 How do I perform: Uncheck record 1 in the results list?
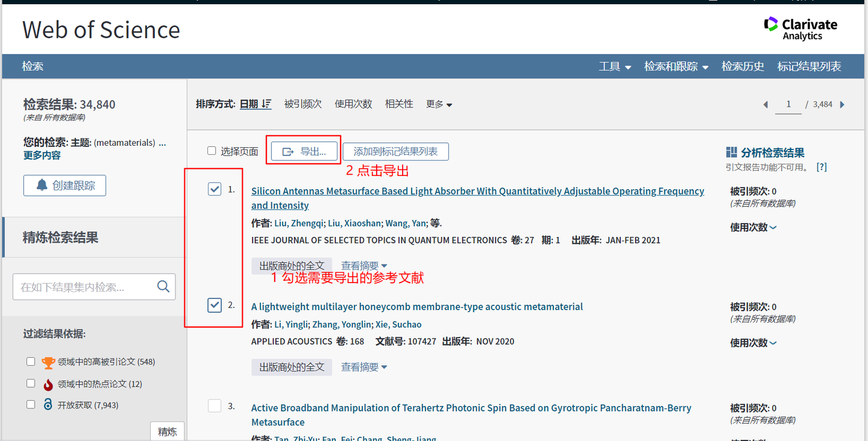tap(215, 189)
